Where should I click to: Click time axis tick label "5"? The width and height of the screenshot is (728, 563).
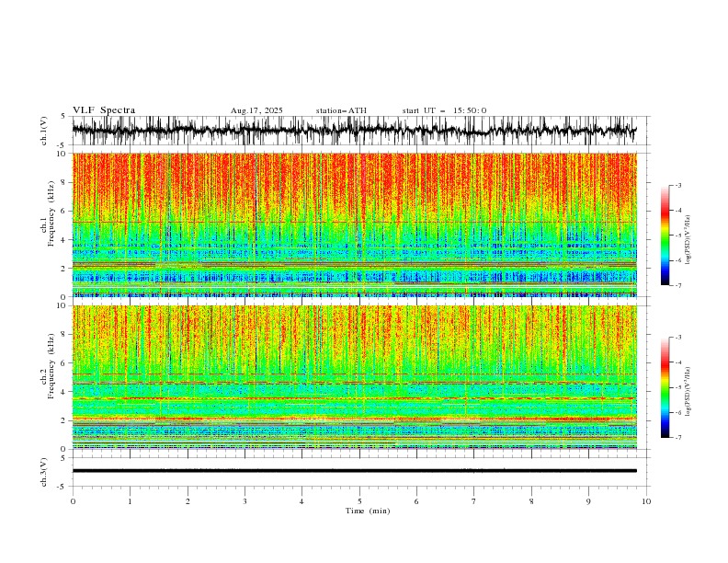359,501
